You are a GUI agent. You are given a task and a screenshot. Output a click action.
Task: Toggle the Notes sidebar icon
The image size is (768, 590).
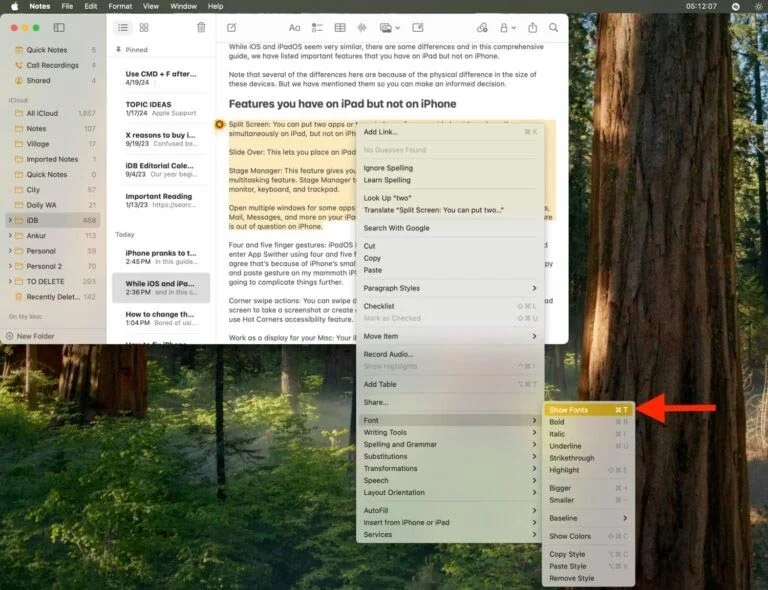point(59,28)
